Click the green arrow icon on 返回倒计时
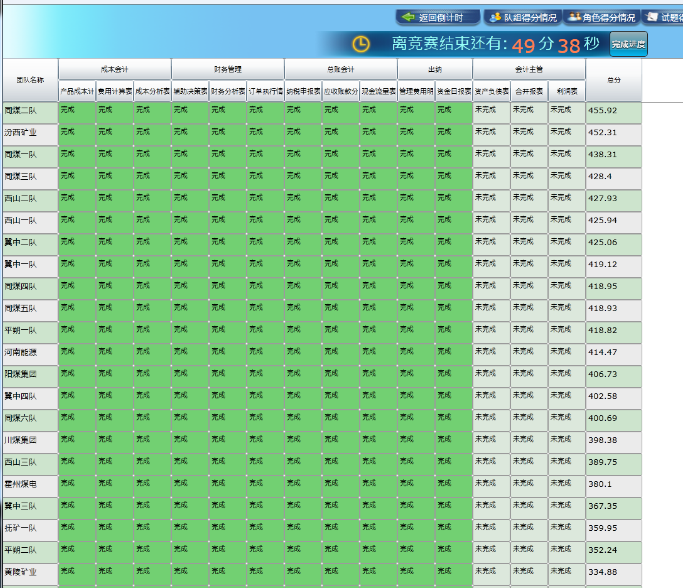 408,17
